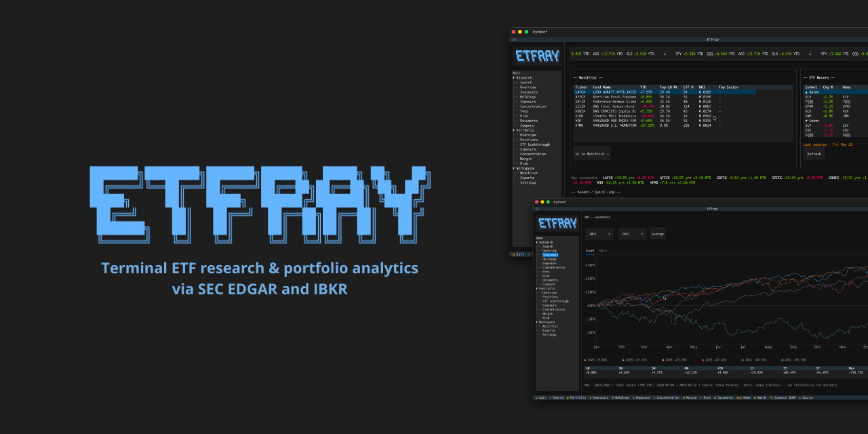
Task: Switch to the Table tab
Action: [x=602, y=250]
